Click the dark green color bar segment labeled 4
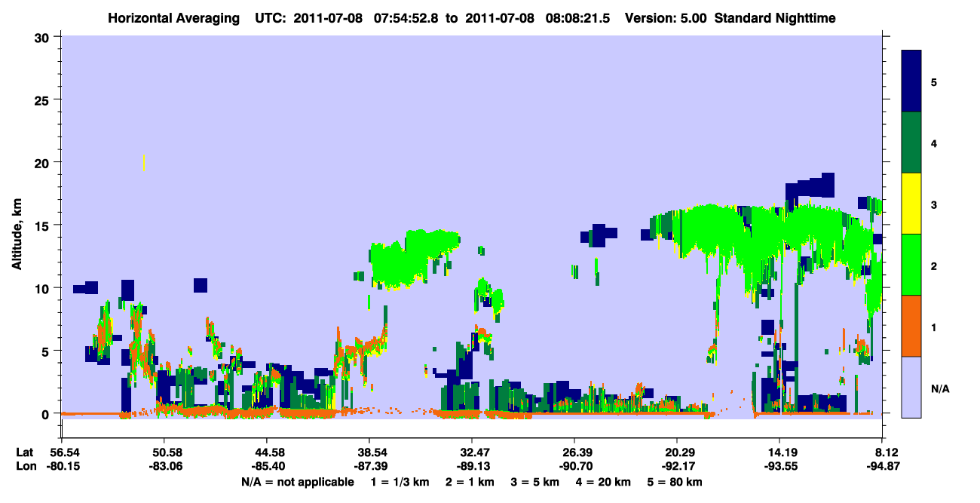Screen dimensions: 980x503 tap(911, 143)
